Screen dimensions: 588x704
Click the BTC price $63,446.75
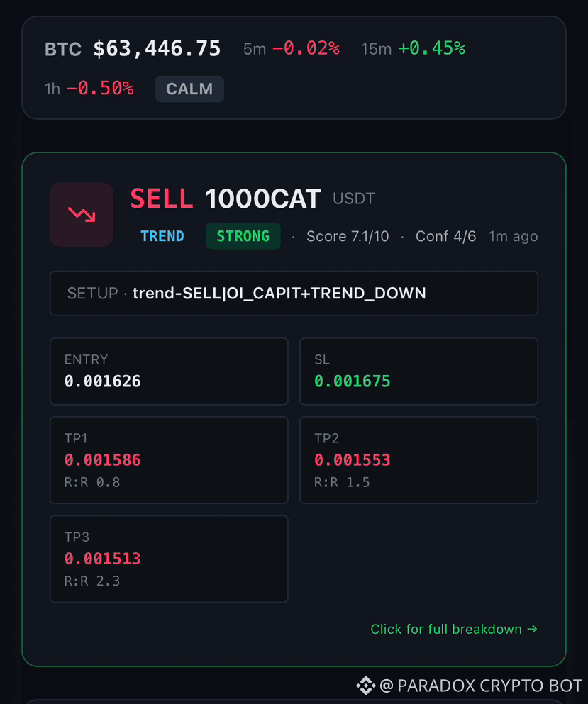pyautogui.click(x=157, y=48)
